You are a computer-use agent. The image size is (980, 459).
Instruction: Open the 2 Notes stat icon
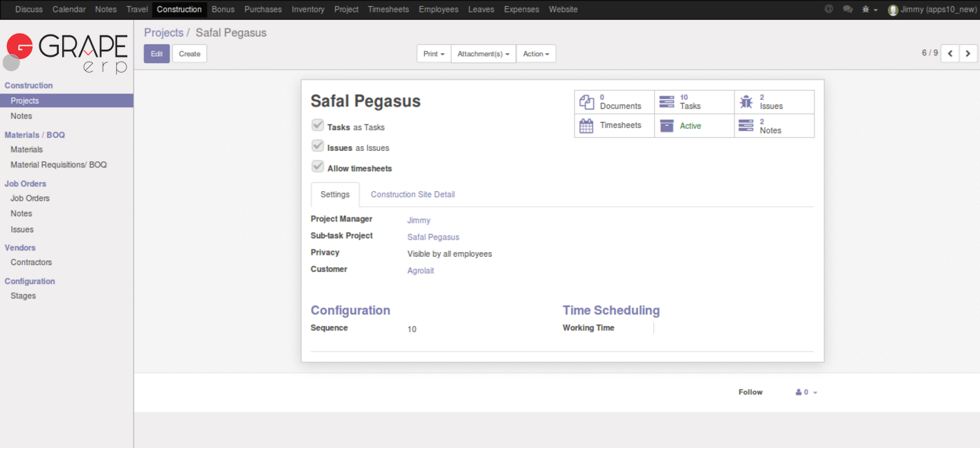[746, 126]
